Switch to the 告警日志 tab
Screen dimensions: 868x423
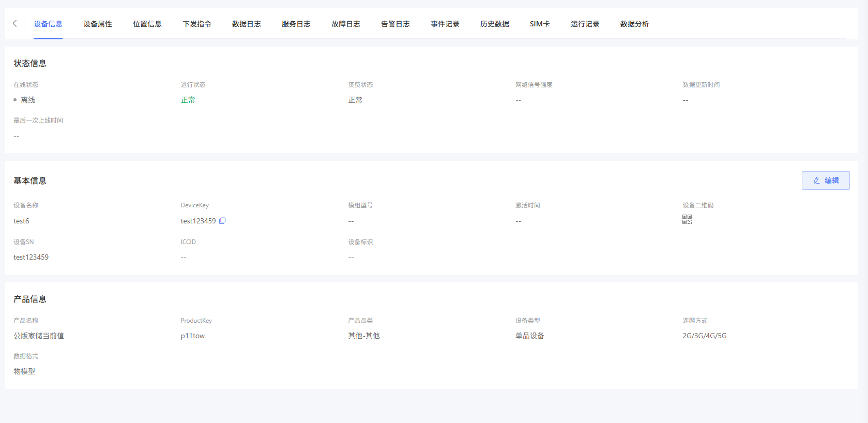tap(395, 24)
